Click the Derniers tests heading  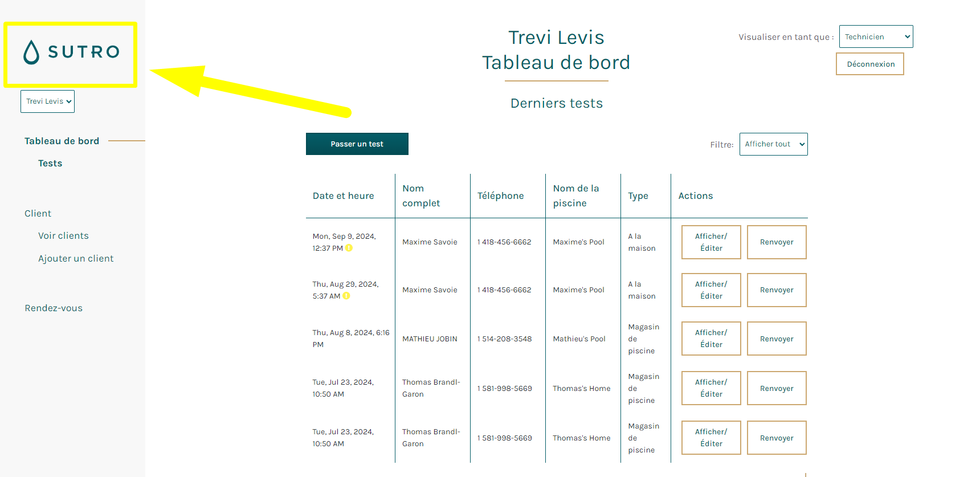[x=557, y=104]
